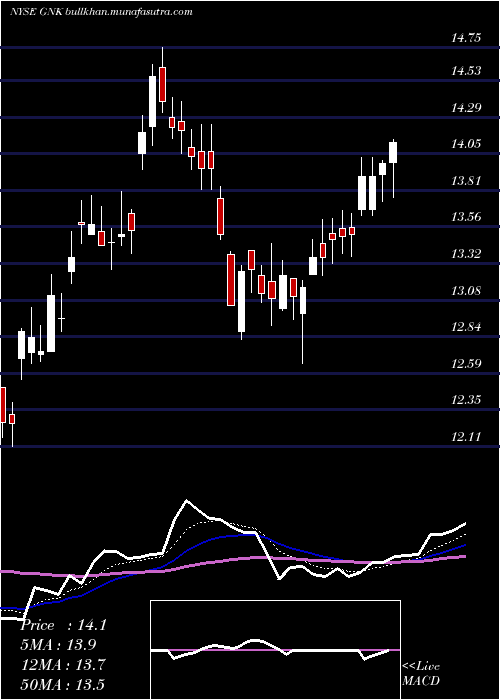Image resolution: width=500 pixels, height=700 pixels.
Task: Click the 12.35 price axis label
Action: [x=466, y=400]
